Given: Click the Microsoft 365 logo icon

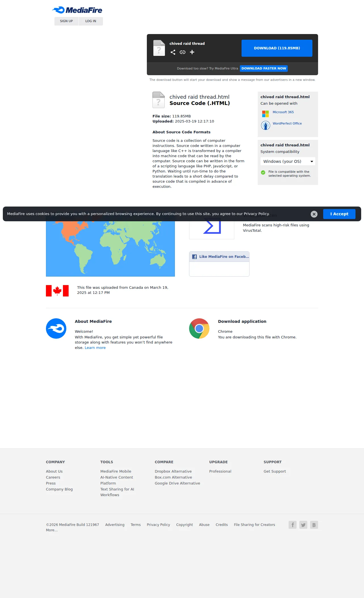Looking at the screenshot, I should (x=265, y=114).
